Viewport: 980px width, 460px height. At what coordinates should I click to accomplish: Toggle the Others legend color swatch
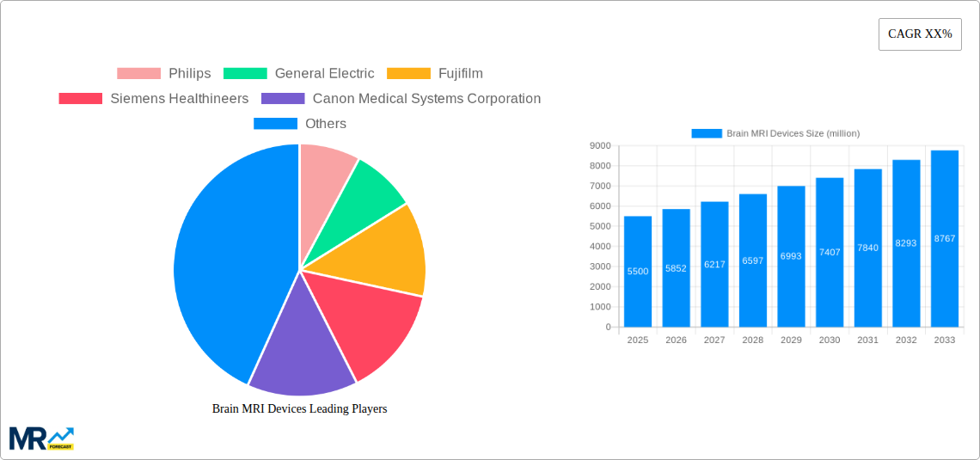click(x=276, y=124)
